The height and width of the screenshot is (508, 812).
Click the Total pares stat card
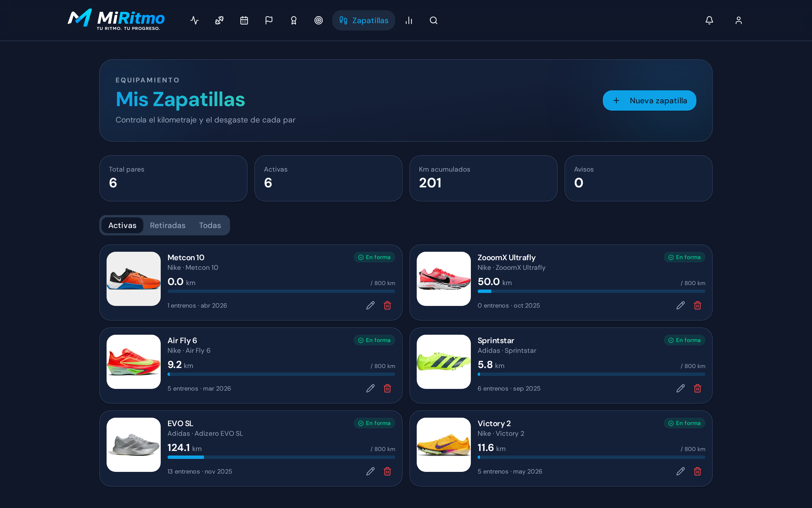pos(173,178)
